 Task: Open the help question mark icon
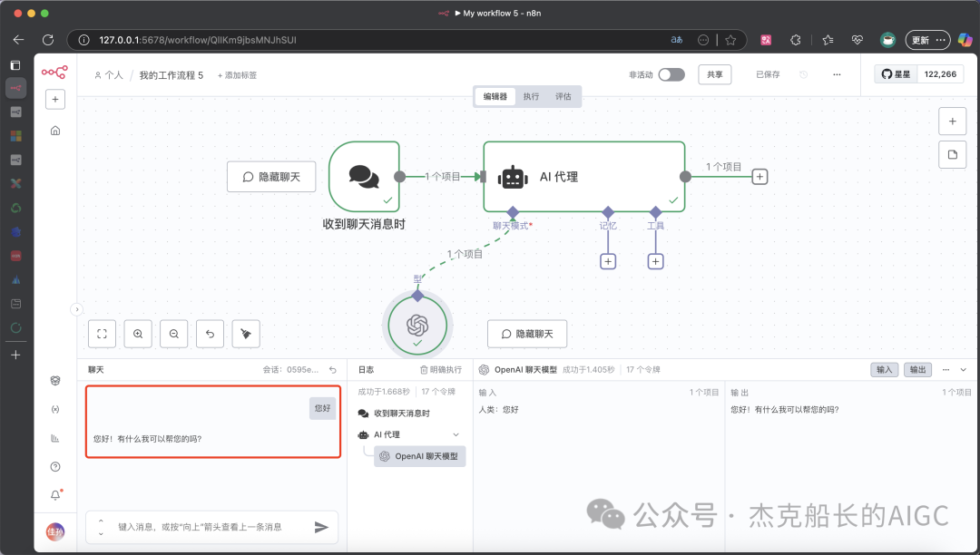pyautogui.click(x=55, y=466)
